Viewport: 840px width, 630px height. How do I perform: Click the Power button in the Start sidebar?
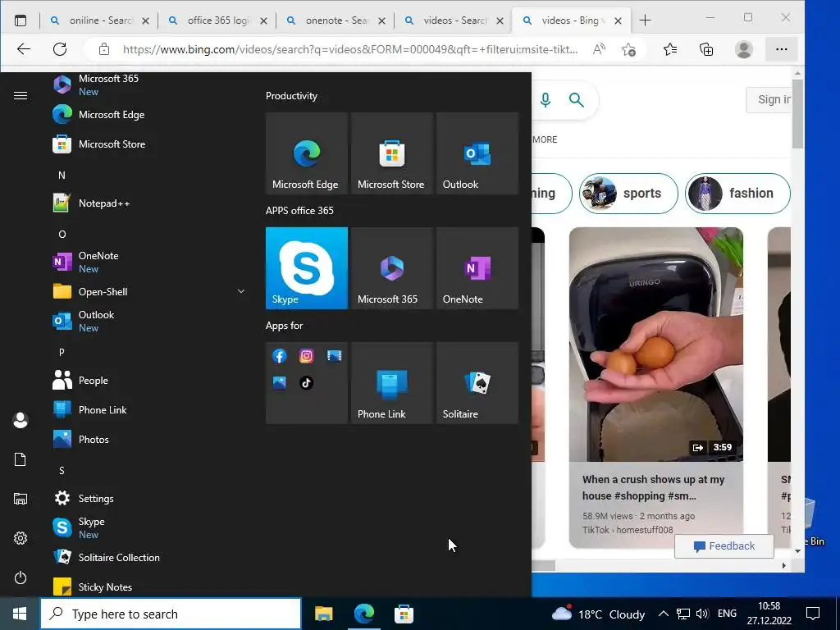tap(21, 577)
